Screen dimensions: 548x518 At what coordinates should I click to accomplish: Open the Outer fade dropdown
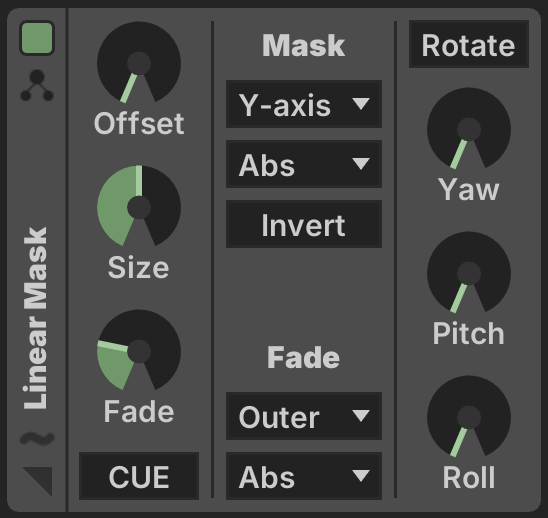pyautogui.click(x=304, y=416)
